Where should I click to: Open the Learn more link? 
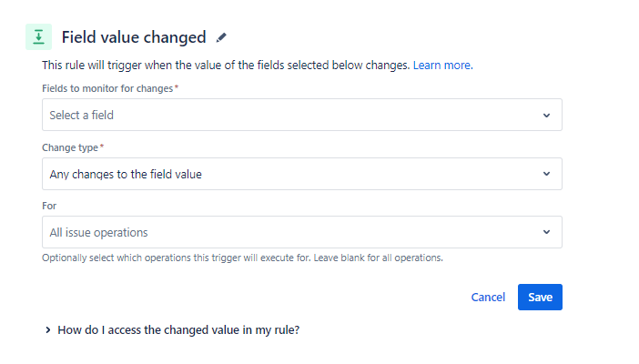(441, 66)
